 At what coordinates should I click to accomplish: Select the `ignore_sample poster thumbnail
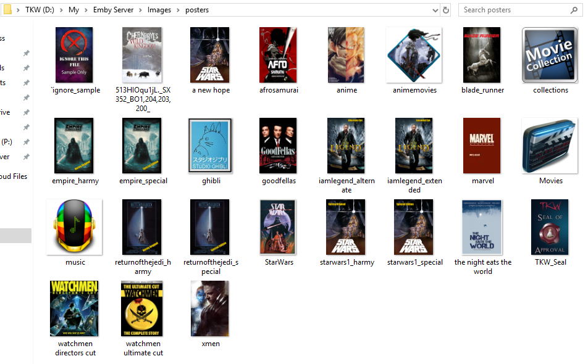point(74,55)
